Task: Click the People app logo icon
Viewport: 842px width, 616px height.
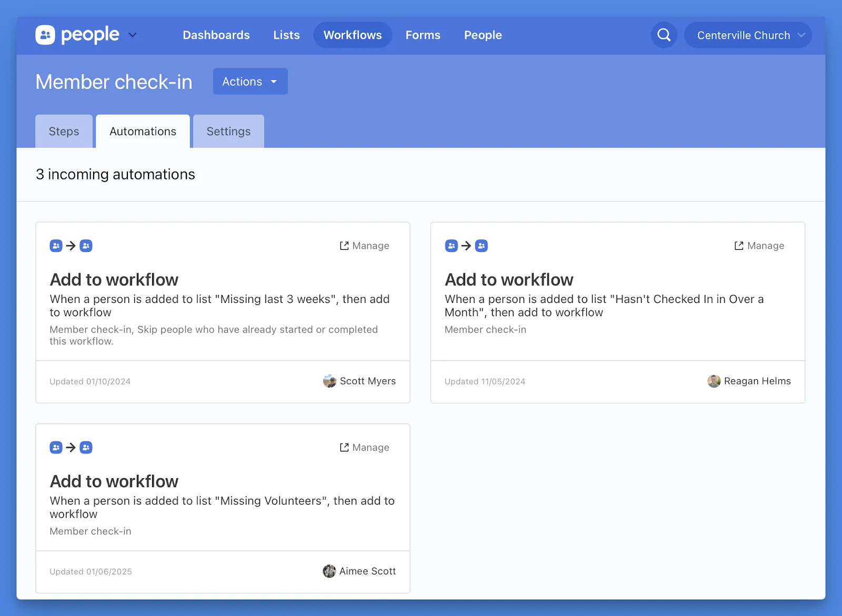Action: 45,35
